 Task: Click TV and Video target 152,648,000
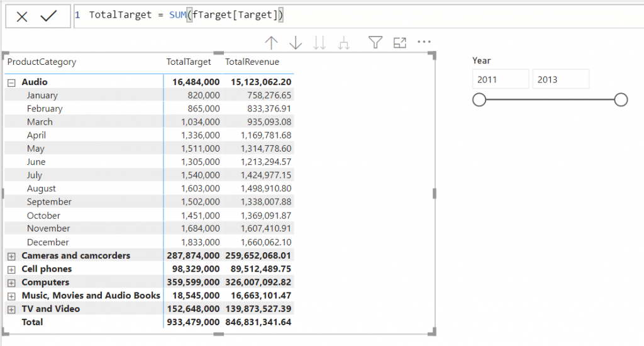coord(193,309)
